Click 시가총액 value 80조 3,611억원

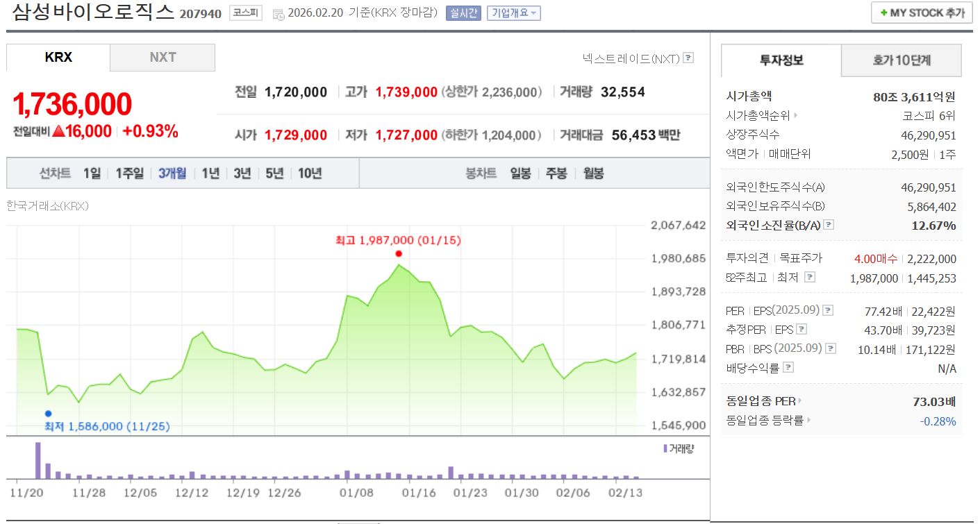pyautogui.click(x=914, y=97)
